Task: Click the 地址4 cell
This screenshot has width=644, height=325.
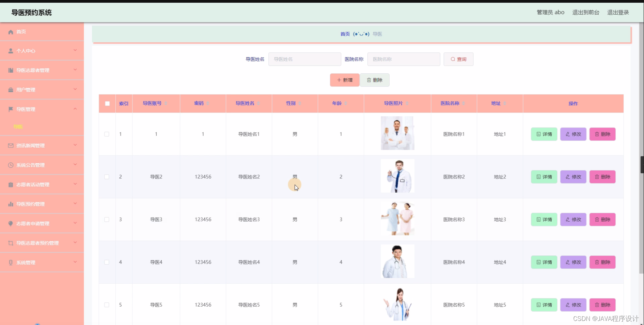Action: click(x=500, y=262)
